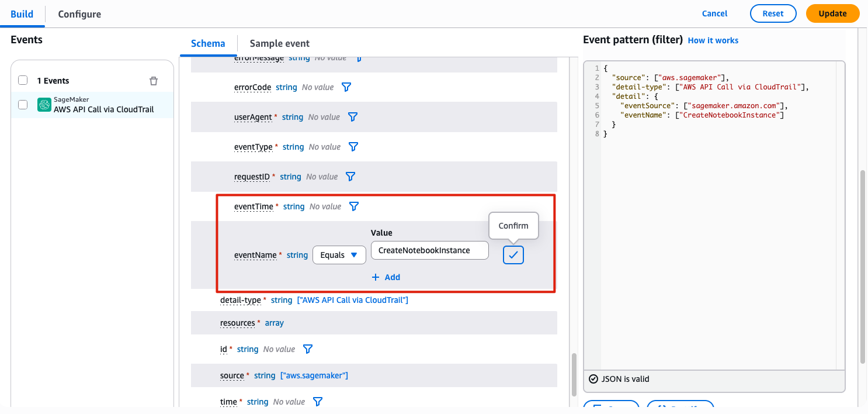
Task: Open the Equals operator dropdown
Action: [339, 255]
